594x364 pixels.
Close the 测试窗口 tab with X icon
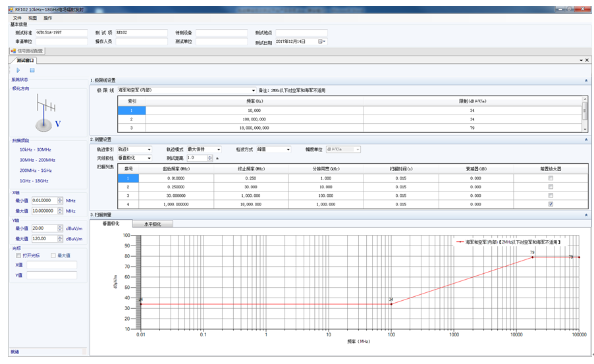click(x=587, y=60)
